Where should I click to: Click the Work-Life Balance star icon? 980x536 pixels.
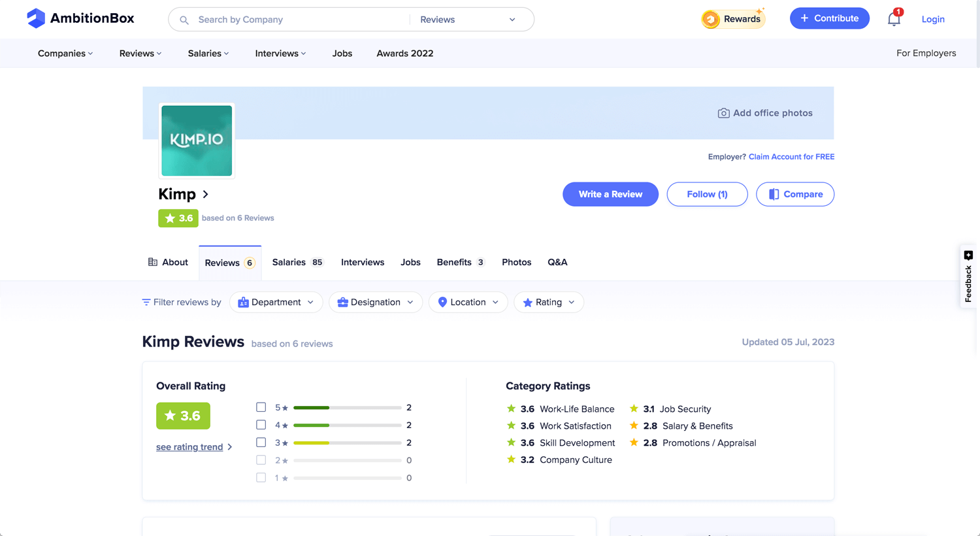511,409
